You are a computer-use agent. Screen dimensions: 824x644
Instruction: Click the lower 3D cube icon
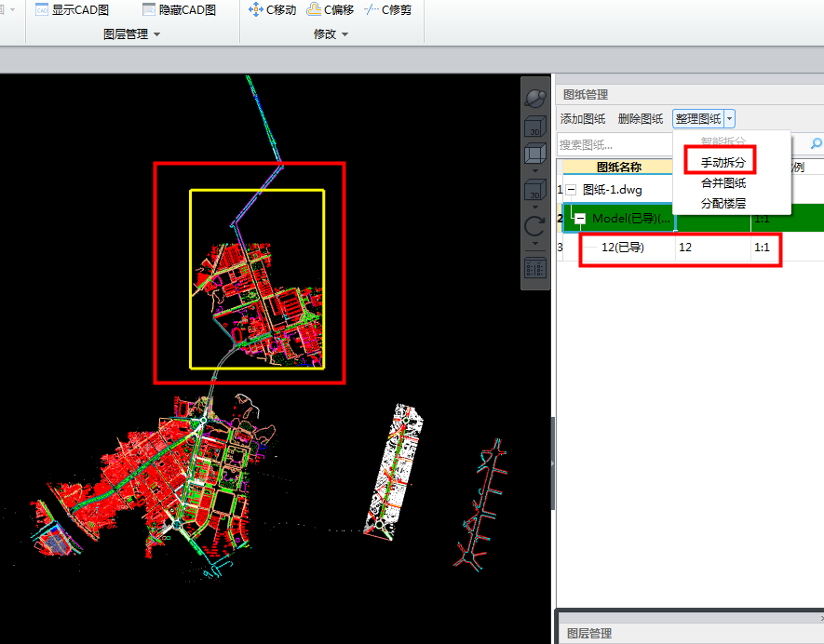tap(535, 190)
